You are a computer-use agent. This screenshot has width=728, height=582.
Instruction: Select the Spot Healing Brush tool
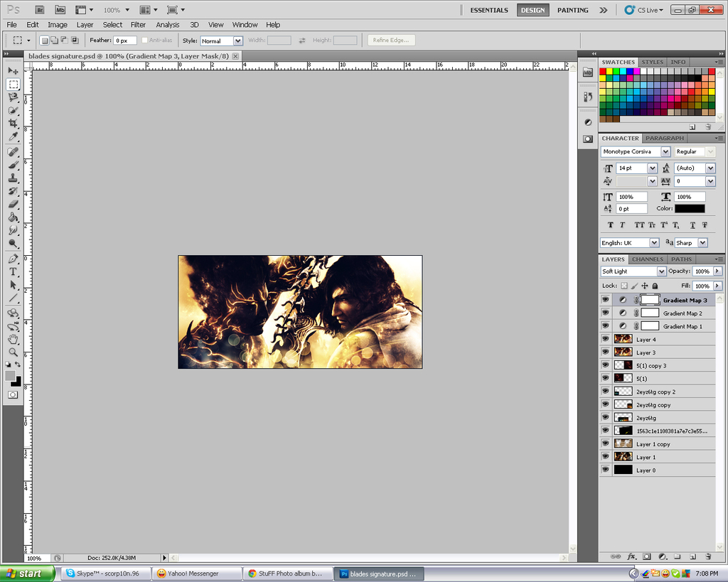(x=13, y=152)
